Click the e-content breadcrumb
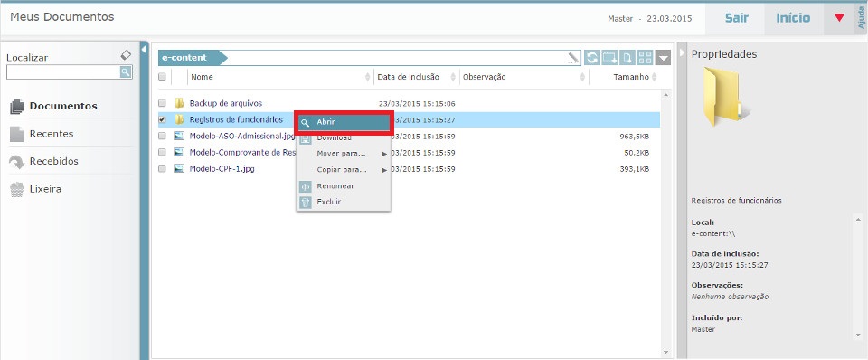The height and width of the screenshot is (360, 868). (192, 58)
